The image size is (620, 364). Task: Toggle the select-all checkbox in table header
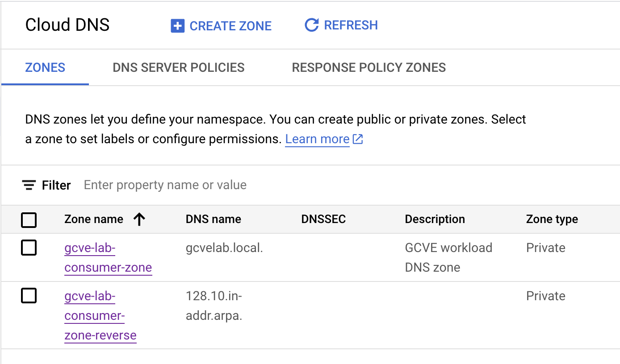click(x=29, y=220)
